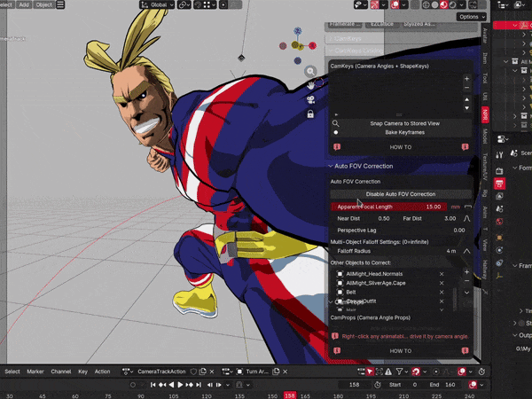Click the Near Dist value field
The height and width of the screenshot is (399, 532).
click(x=363, y=218)
